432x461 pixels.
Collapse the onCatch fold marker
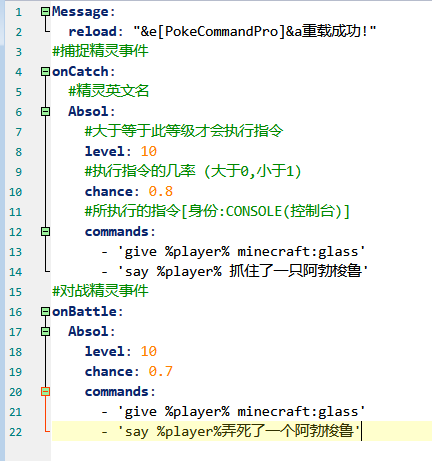[45, 71]
